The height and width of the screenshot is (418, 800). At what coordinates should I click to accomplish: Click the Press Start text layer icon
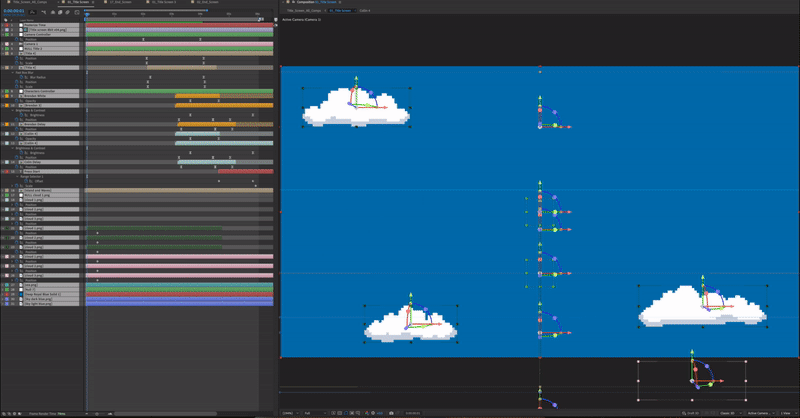tap(21, 171)
